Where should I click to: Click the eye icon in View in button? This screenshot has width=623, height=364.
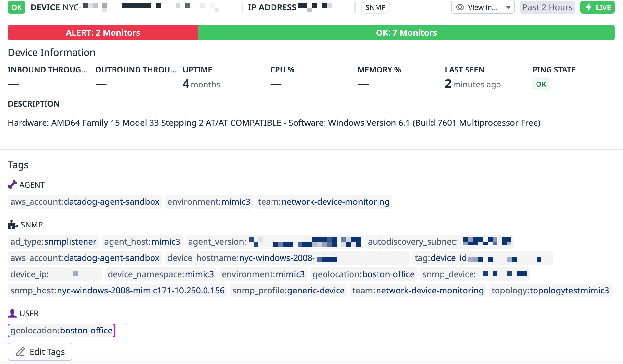[x=460, y=7]
